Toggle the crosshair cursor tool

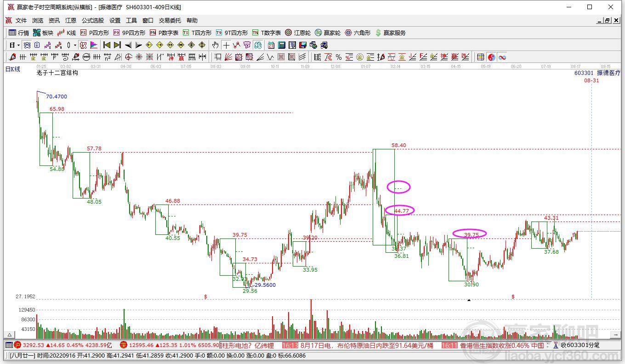coord(226,45)
